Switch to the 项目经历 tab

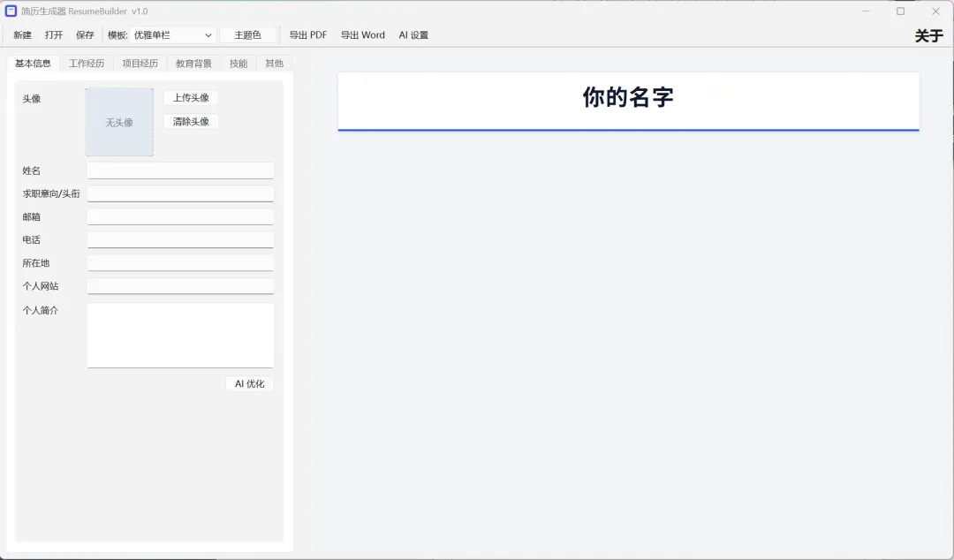pyautogui.click(x=140, y=64)
